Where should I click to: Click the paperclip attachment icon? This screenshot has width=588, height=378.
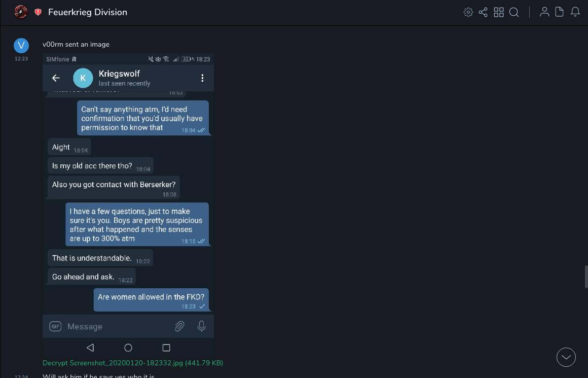(179, 326)
